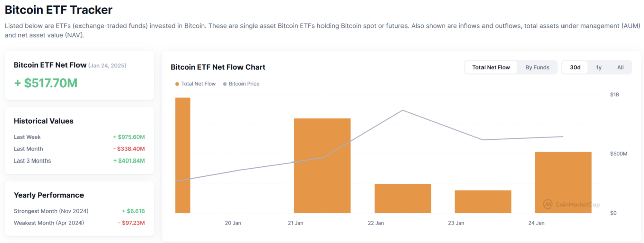Select the All time range

[620, 67]
